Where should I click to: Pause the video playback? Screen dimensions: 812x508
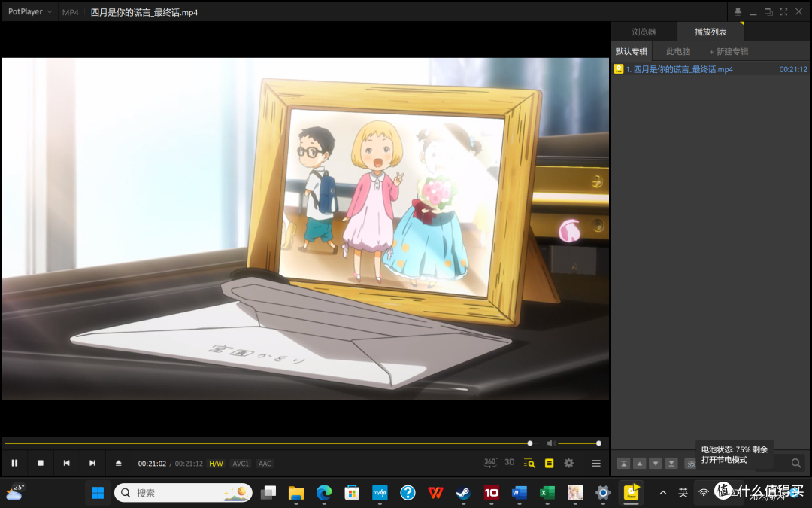tap(14, 463)
